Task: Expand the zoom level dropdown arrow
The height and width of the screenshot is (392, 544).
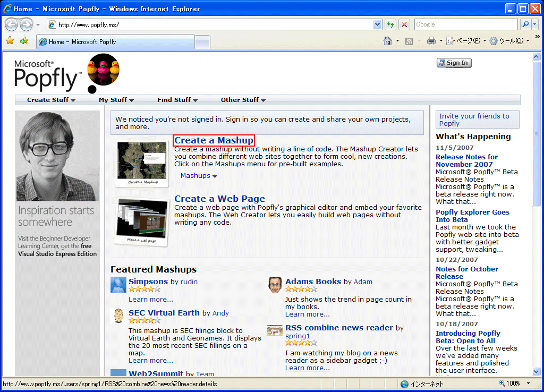Action: (x=529, y=384)
